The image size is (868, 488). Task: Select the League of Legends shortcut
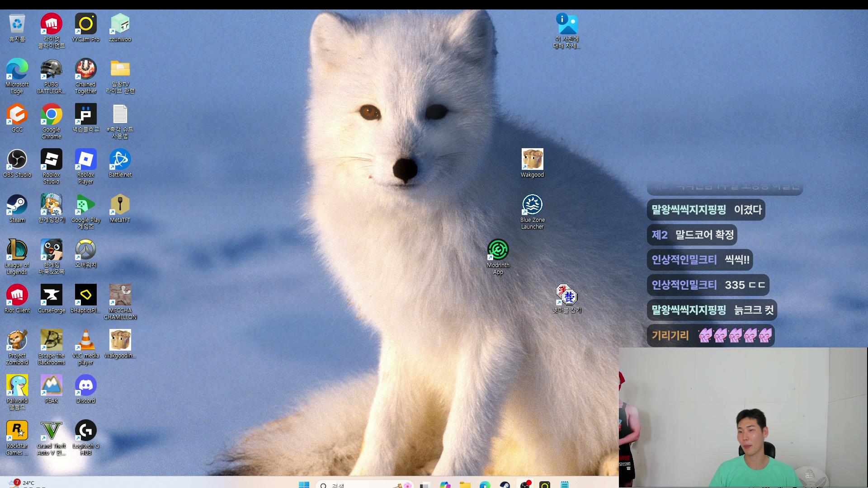(x=17, y=257)
